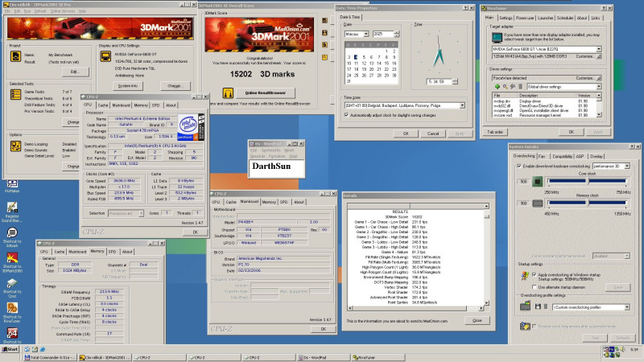
Task: Click the monitor icon under Target adapter
Action: 497,38
